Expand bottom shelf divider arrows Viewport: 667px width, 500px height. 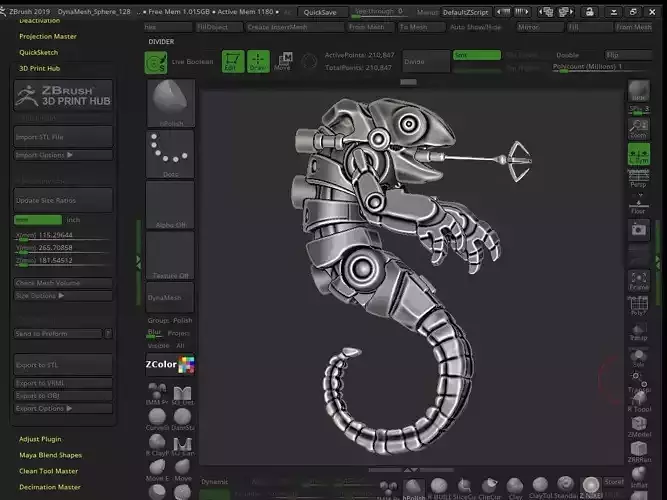pyautogui.click(x=410, y=470)
